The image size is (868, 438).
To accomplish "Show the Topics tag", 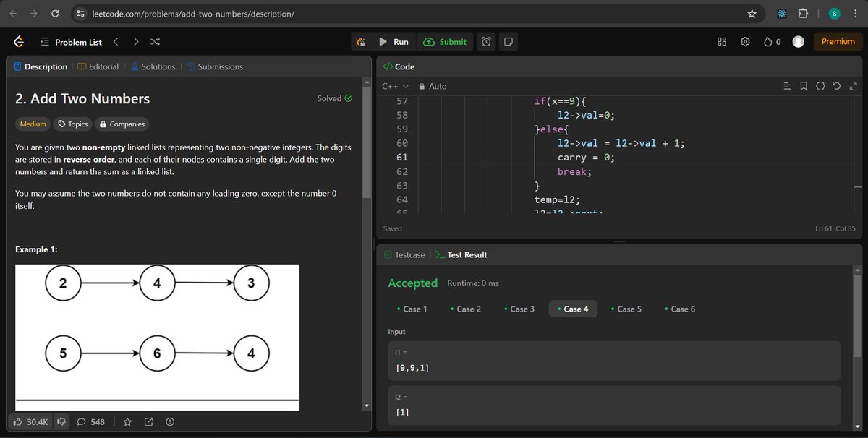I will point(72,124).
